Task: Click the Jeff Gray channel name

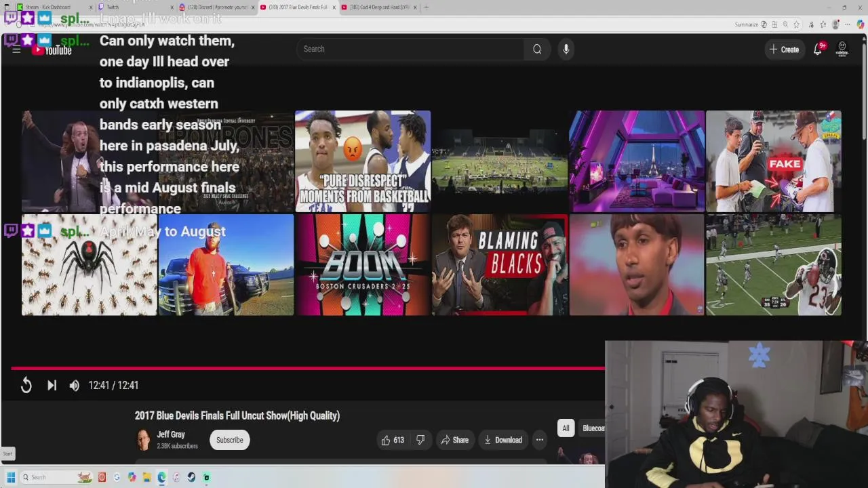Action: [x=171, y=434]
